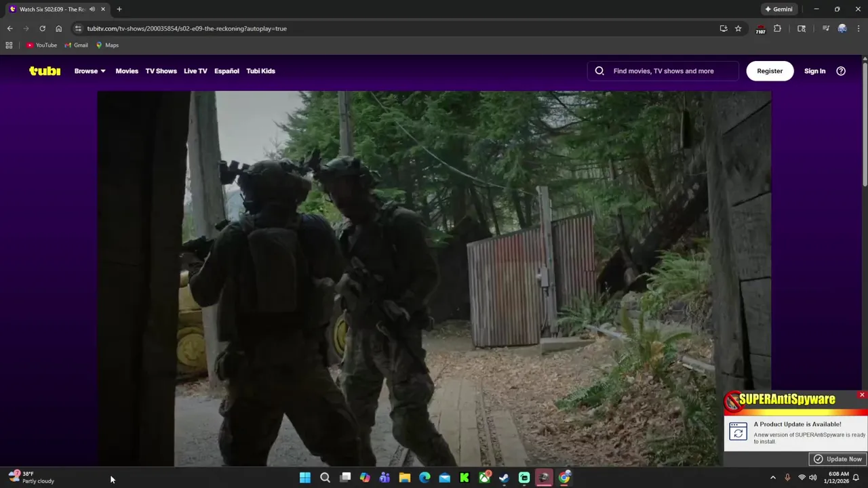
Task: Click the Tubi search input field
Action: pyautogui.click(x=663, y=70)
